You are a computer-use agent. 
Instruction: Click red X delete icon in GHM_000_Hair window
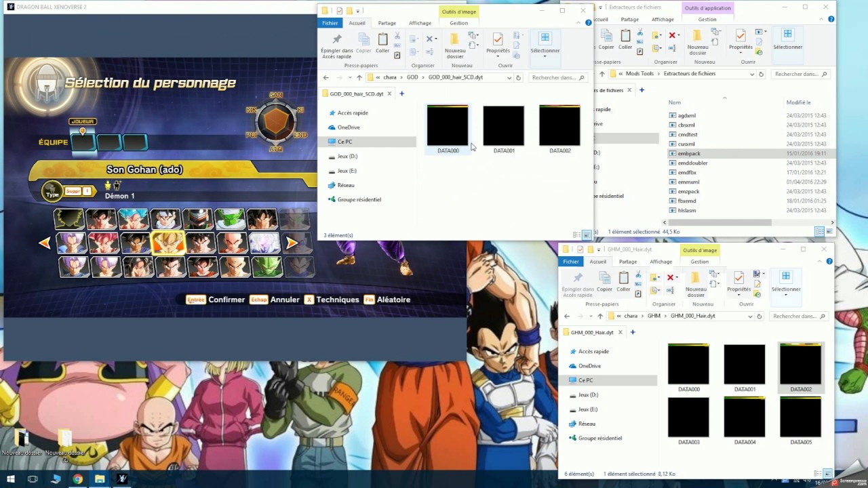[x=670, y=278]
